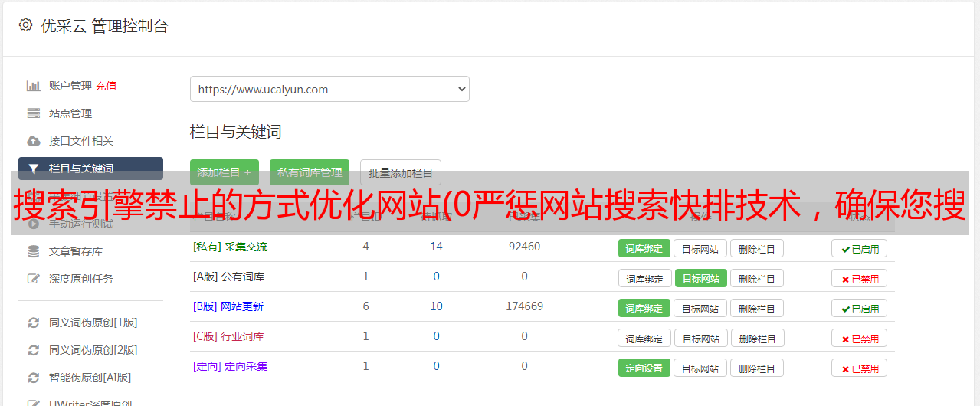Click the [A版] 公有词库 column name
This screenshot has width=980, height=406.
point(228,277)
